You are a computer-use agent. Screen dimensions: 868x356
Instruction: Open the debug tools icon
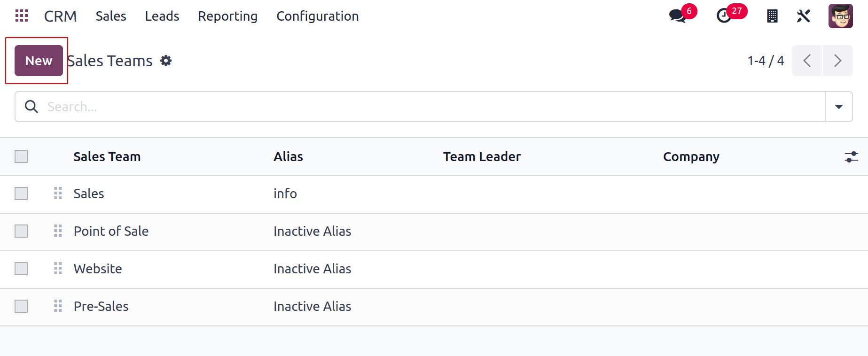(x=804, y=16)
